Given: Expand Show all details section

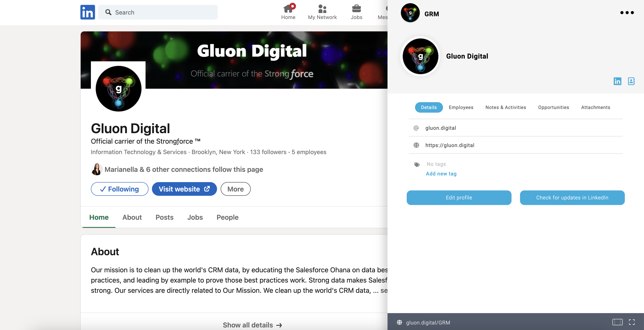Looking at the screenshot, I should pyautogui.click(x=252, y=325).
